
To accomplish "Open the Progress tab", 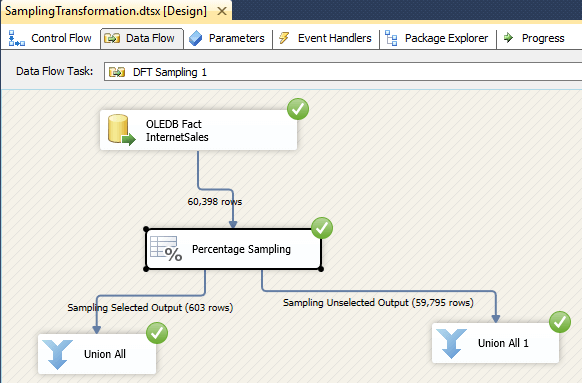I will pos(534,38).
